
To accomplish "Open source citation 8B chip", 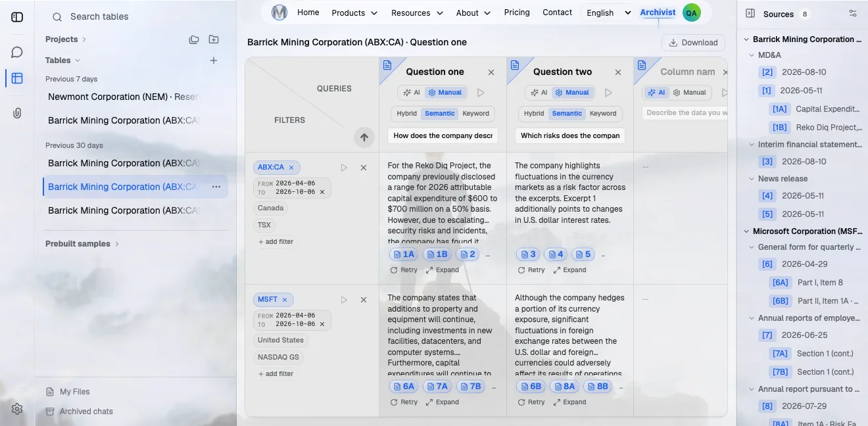I will (597, 387).
